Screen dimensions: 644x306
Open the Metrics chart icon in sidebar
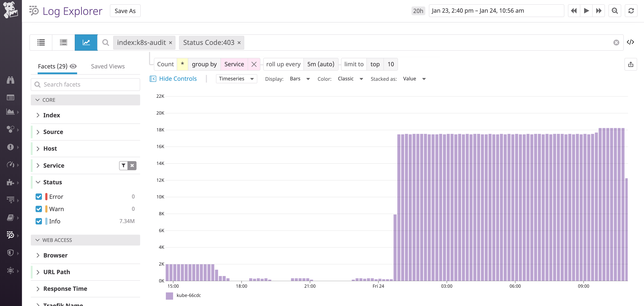(11, 112)
